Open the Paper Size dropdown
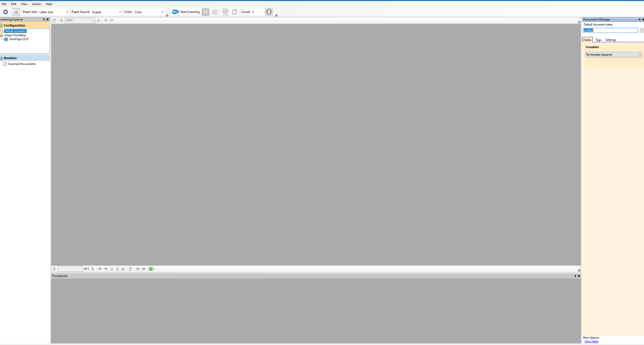644x345 pixels. [67, 12]
